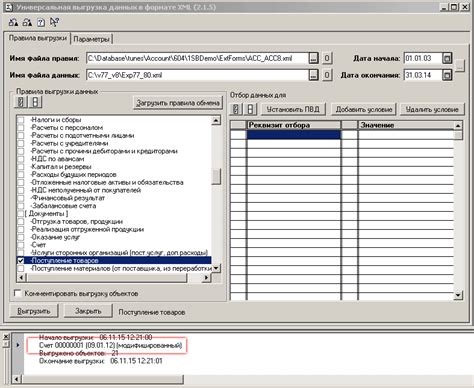Click the Выгрузить button
The width and height of the screenshot is (474, 388).
34,311
